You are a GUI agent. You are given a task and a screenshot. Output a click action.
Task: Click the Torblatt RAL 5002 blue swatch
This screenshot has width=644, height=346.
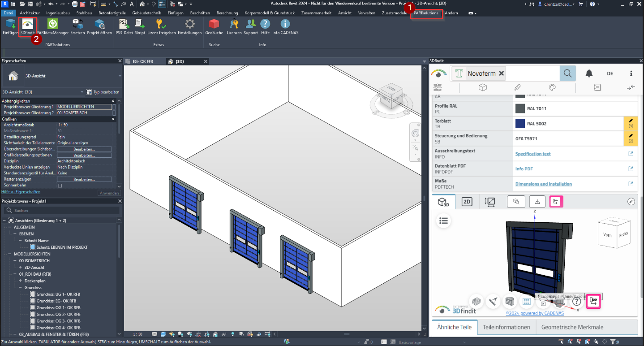coord(519,124)
